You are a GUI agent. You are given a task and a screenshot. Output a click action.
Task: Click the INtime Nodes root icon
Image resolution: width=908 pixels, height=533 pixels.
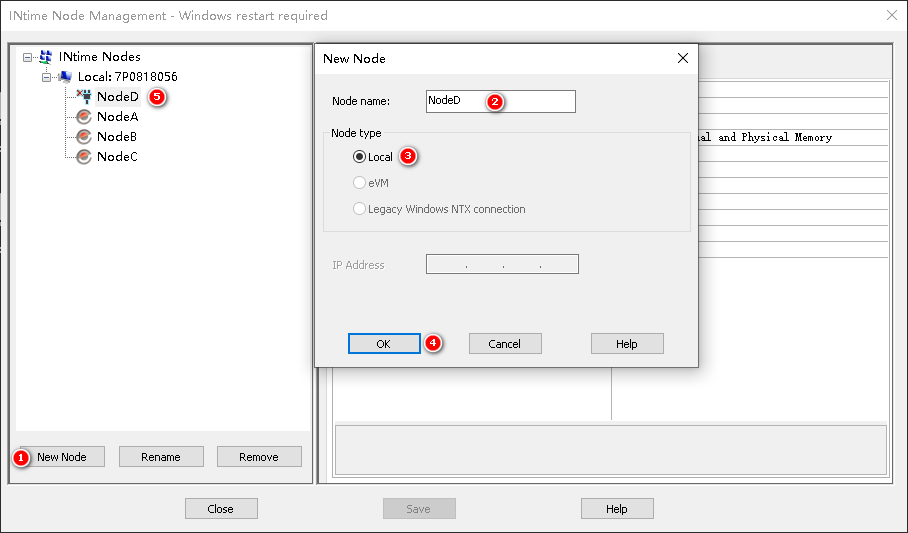point(46,57)
